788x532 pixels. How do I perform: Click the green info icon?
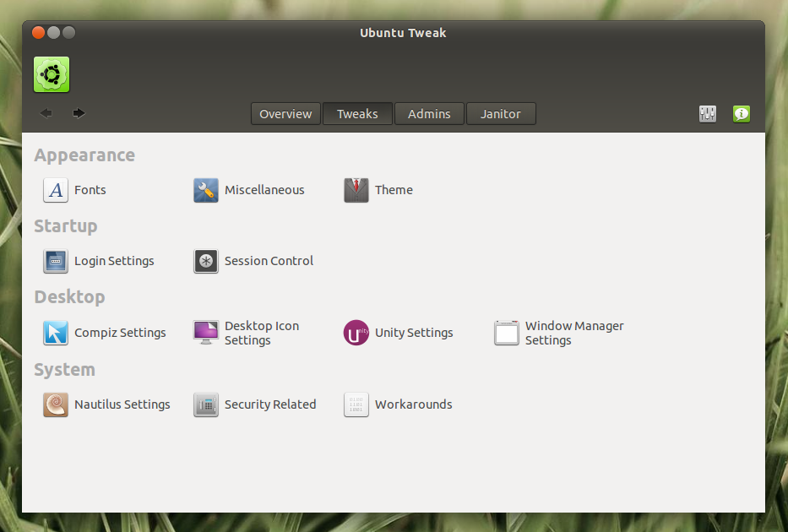click(x=741, y=113)
